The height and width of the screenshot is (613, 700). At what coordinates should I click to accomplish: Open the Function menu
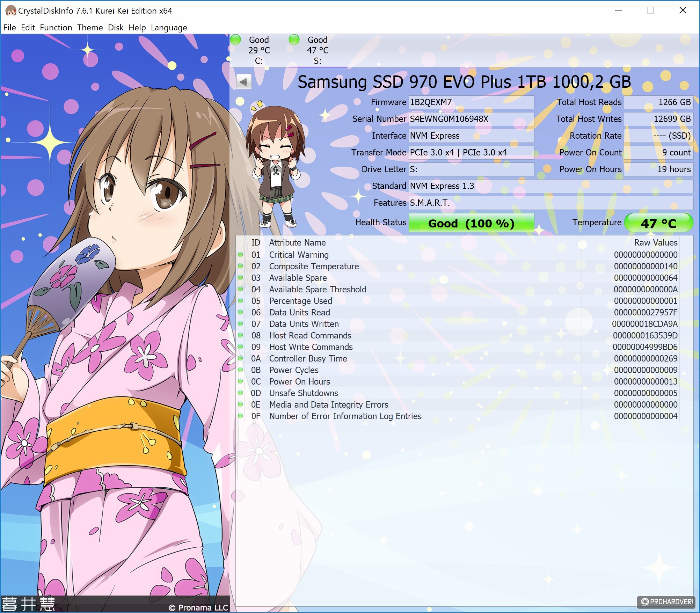click(56, 28)
